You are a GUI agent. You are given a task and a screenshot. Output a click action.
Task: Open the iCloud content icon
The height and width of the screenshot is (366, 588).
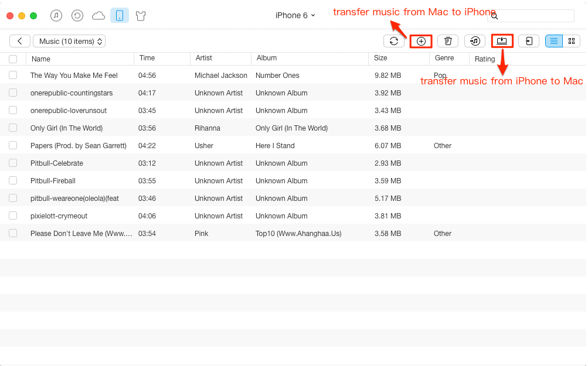(x=98, y=16)
